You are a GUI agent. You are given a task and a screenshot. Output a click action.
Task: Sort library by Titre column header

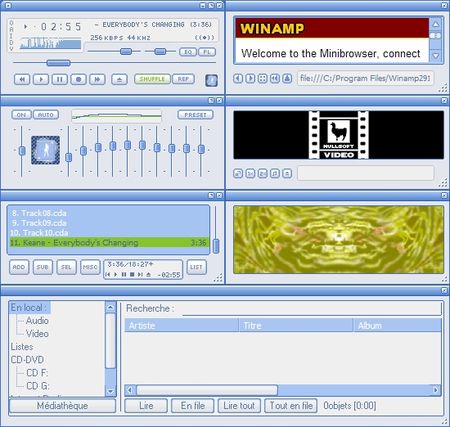[296, 325]
